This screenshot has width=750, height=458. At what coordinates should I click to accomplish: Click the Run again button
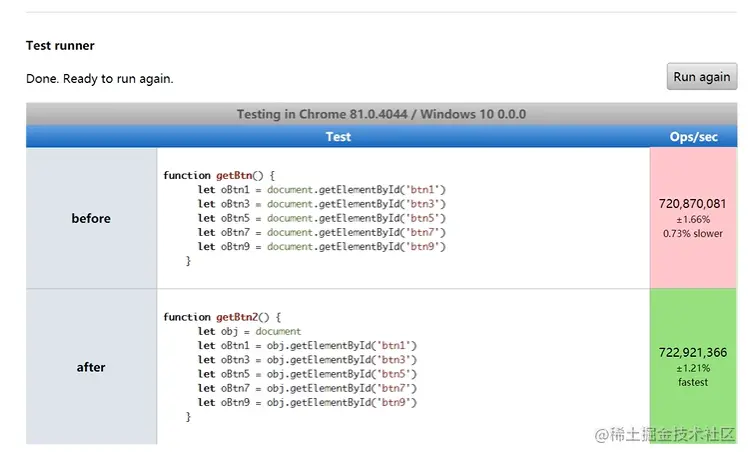tap(702, 76)
